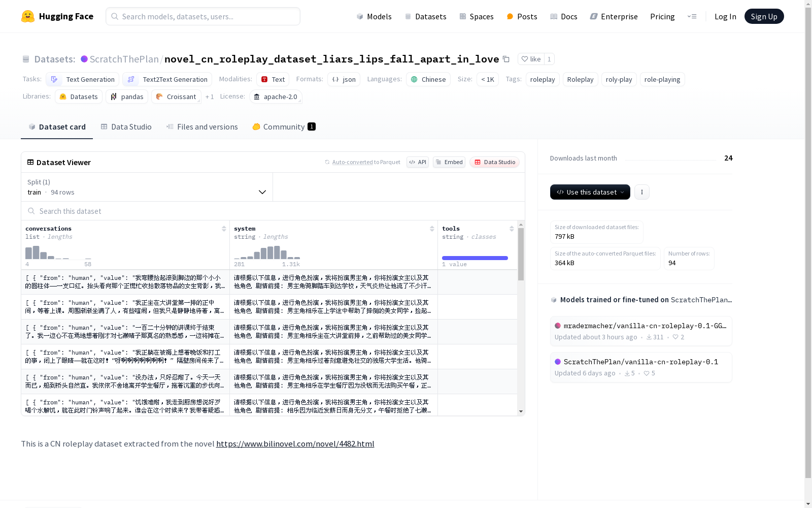
Task: Click the Datasets: breadcrumb label
Action: 54,59
